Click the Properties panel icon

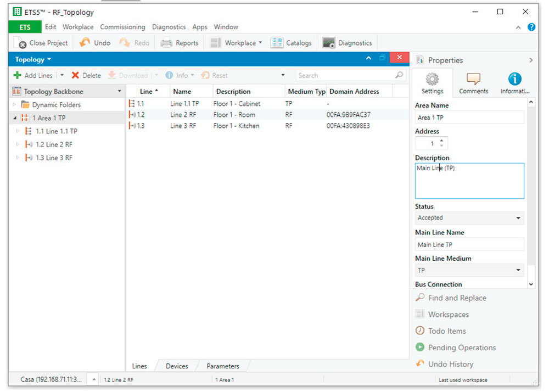click(420, 60)
